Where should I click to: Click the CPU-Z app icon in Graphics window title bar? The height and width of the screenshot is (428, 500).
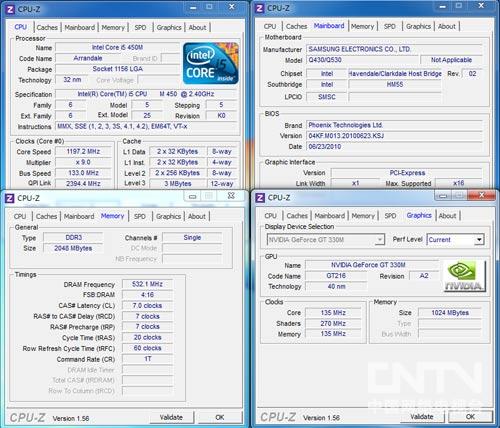(x=260, y=198)
